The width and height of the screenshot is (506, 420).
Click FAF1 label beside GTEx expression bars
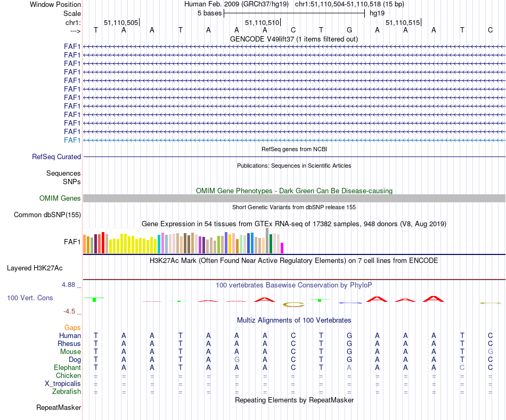[x=72, y=242]
